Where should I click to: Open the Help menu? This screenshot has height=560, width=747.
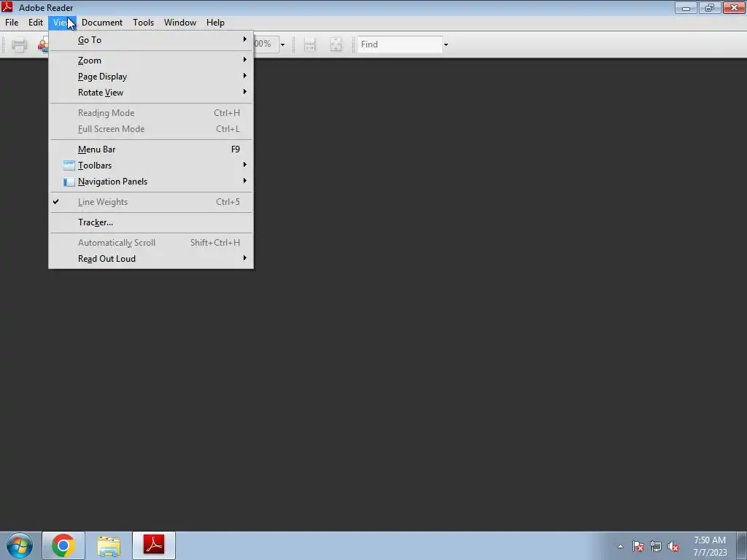[x=215, y=23]
